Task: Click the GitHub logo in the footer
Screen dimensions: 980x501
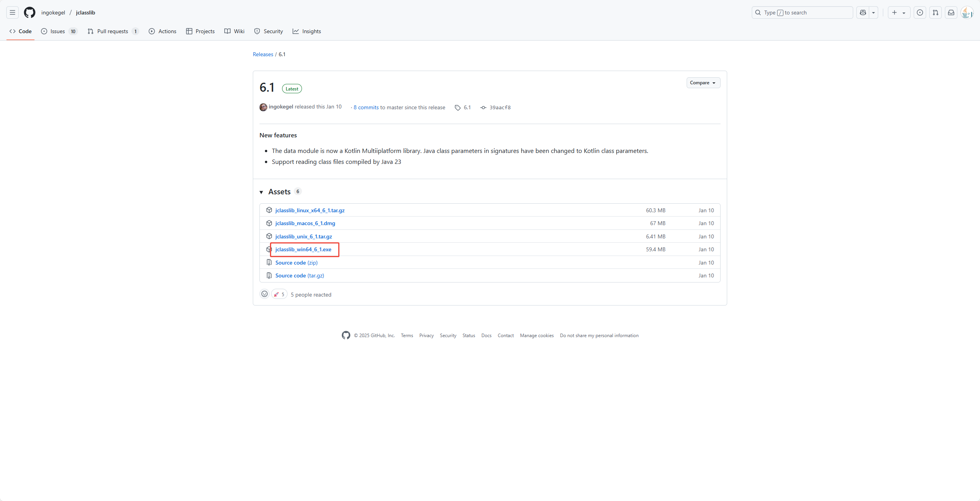Action: point(346,335)
